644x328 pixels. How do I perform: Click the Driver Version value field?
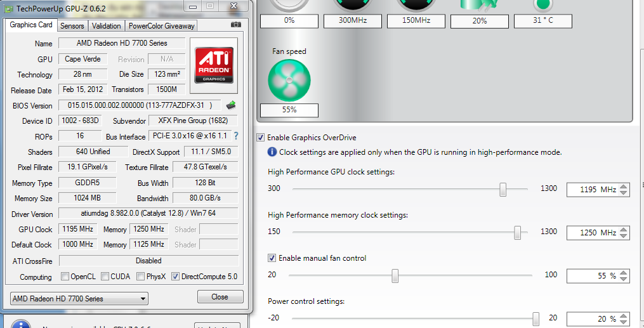[148, 213]
